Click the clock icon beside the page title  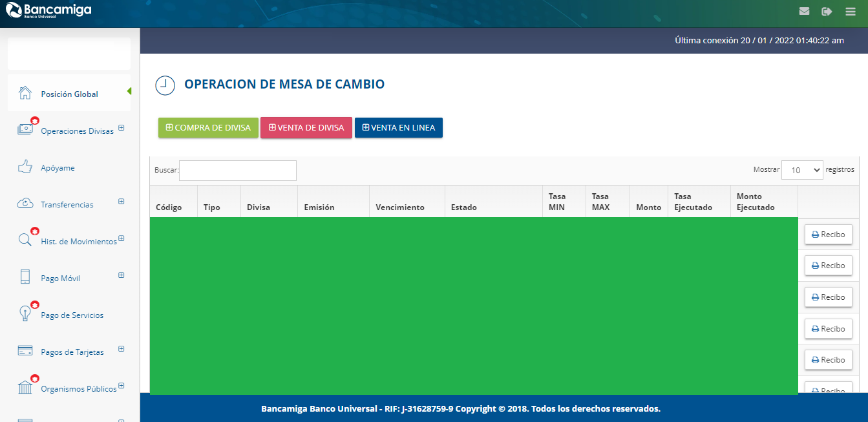click(x=165, y=85)
